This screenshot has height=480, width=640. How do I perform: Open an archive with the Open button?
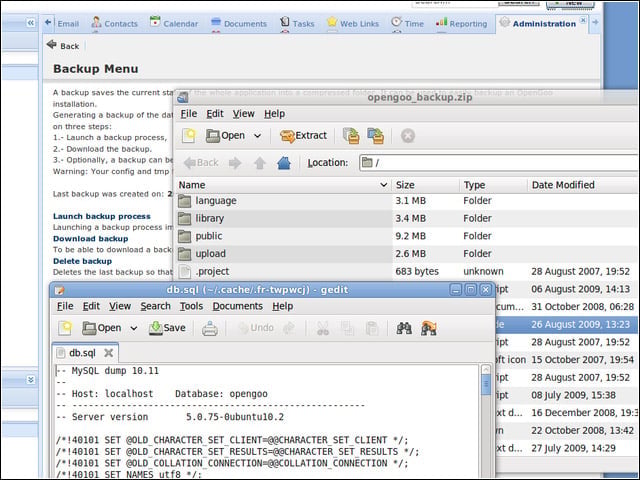pos(225,136)
